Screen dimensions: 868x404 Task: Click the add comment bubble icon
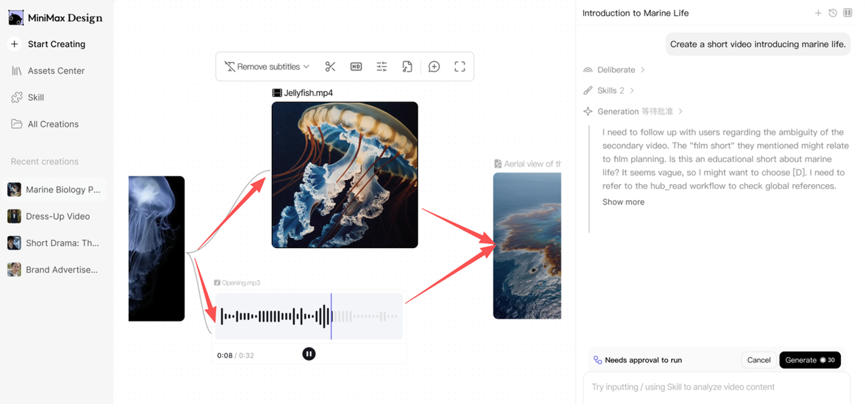[434, 67]
